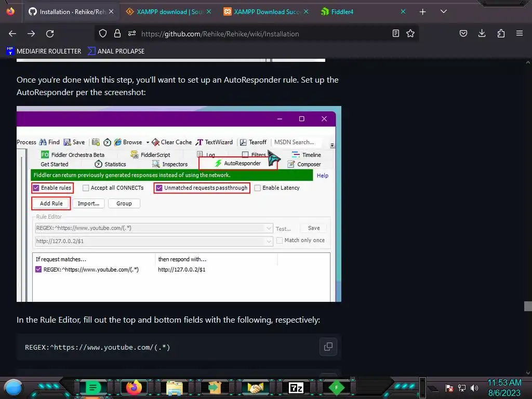Screen dimensions: 532x399
Task: Open the green-arrow box taskbar app
Action: (x=215, y=387)
